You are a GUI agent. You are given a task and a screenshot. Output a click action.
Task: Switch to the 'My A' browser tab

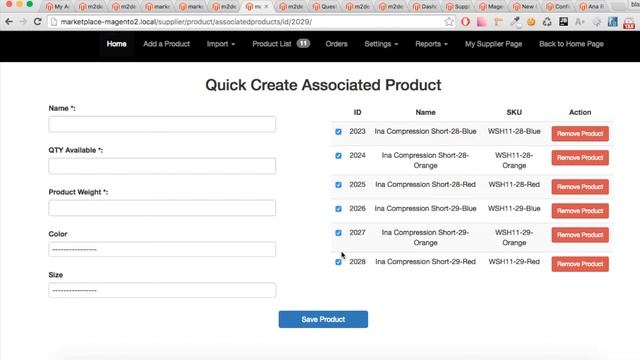click(57, 7)
